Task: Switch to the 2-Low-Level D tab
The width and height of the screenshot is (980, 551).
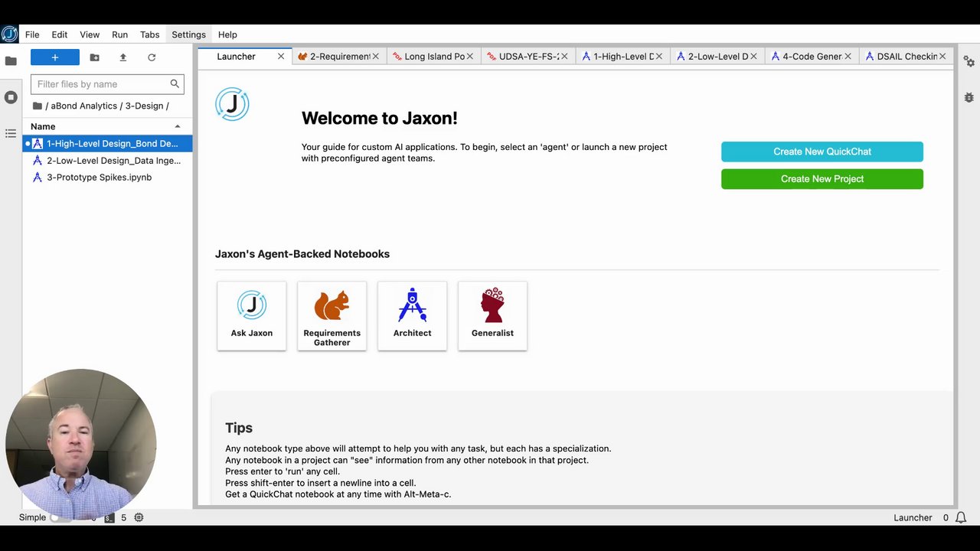Action: 717,57
